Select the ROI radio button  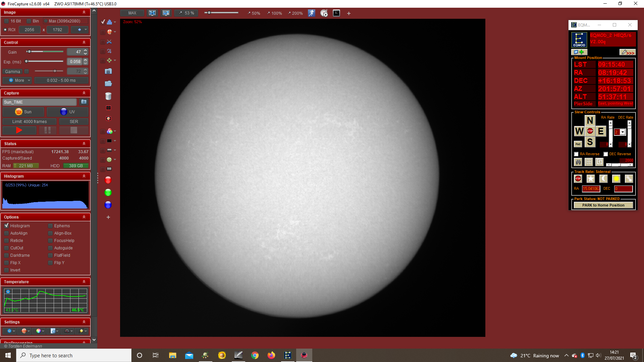click(x=5, y=30)
